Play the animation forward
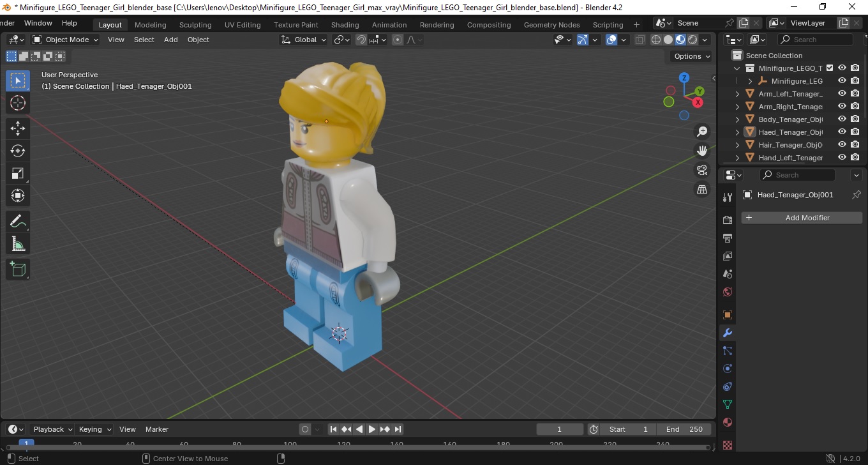The image size is (868, 465). 372,429
